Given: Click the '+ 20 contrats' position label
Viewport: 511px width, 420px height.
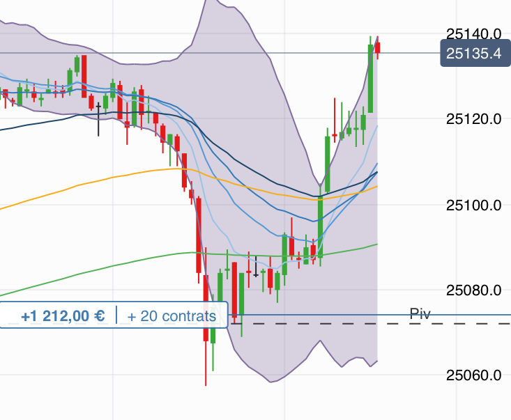Looking at the screenshot, I should [171, 316].
